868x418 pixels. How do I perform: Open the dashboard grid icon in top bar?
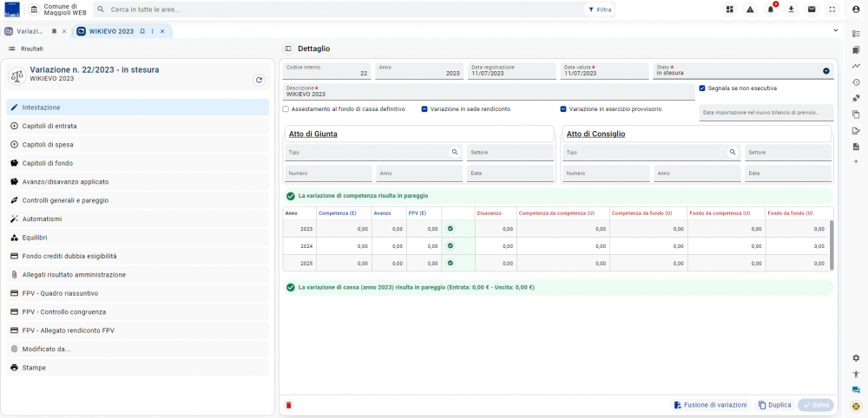[730, 10]
